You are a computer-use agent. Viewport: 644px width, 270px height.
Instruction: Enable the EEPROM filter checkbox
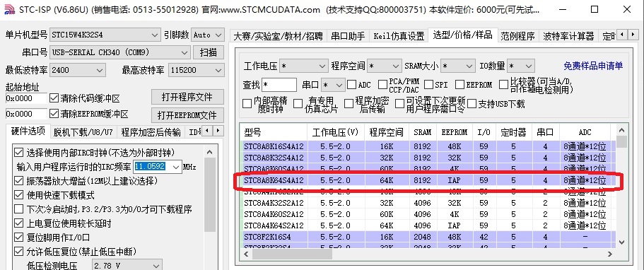[x=459, y=85]
